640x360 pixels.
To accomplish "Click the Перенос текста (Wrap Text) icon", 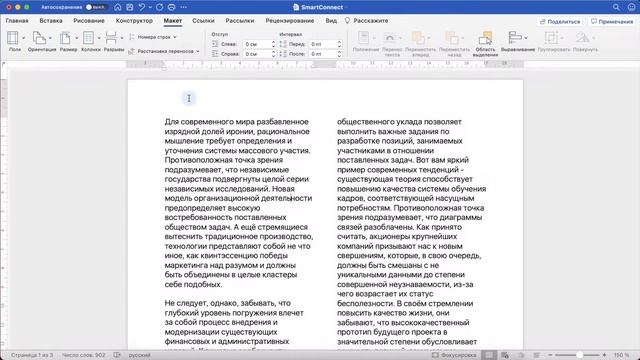I will [x=390, y=38].
